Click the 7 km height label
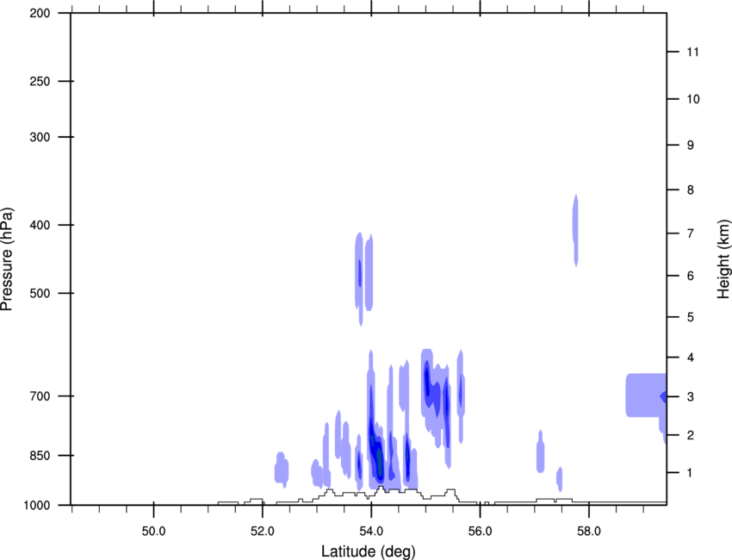This screenshot has width=732, height=560. point(691,233)
